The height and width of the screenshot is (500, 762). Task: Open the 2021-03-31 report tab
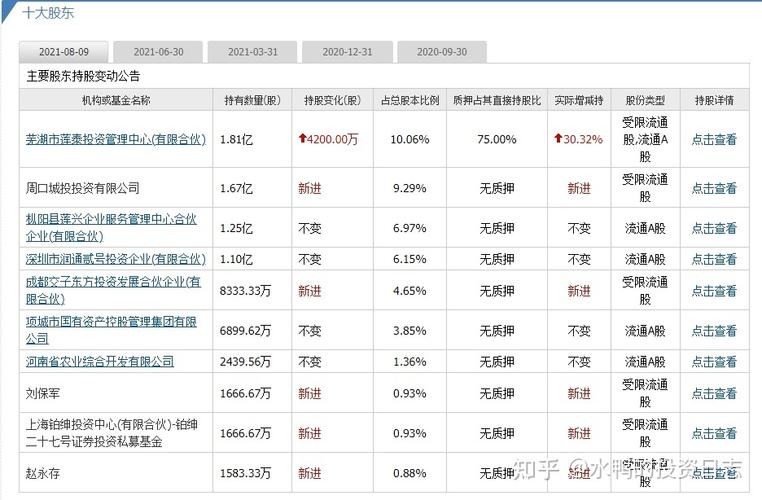click(252, 52)
